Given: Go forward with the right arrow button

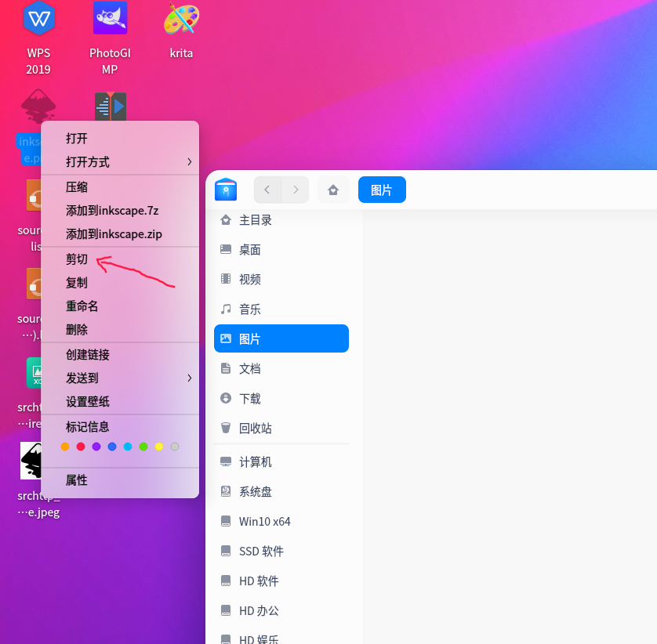Looking at the screenshot, I should point(296,190).
